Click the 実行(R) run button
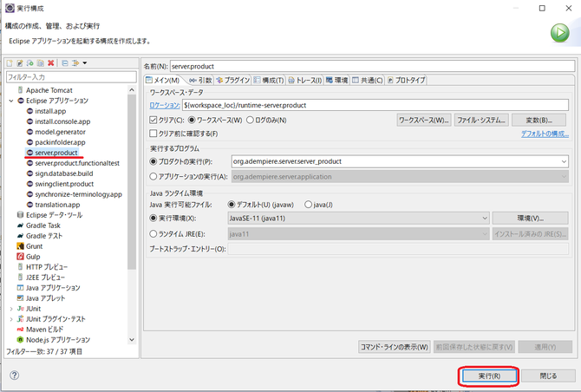Viewport: 581px width, 392px height. coord(489,376)
